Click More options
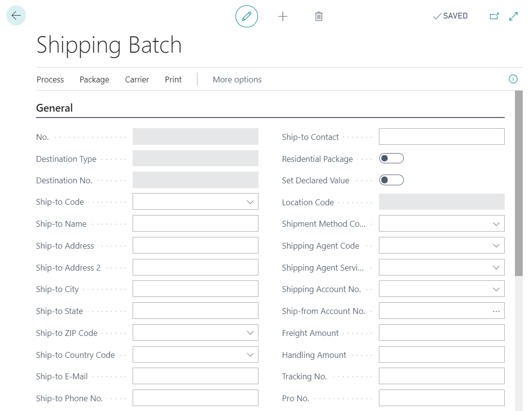Image resolution: width=532 pixels, height=411 pixels. [x=237, y=79]
